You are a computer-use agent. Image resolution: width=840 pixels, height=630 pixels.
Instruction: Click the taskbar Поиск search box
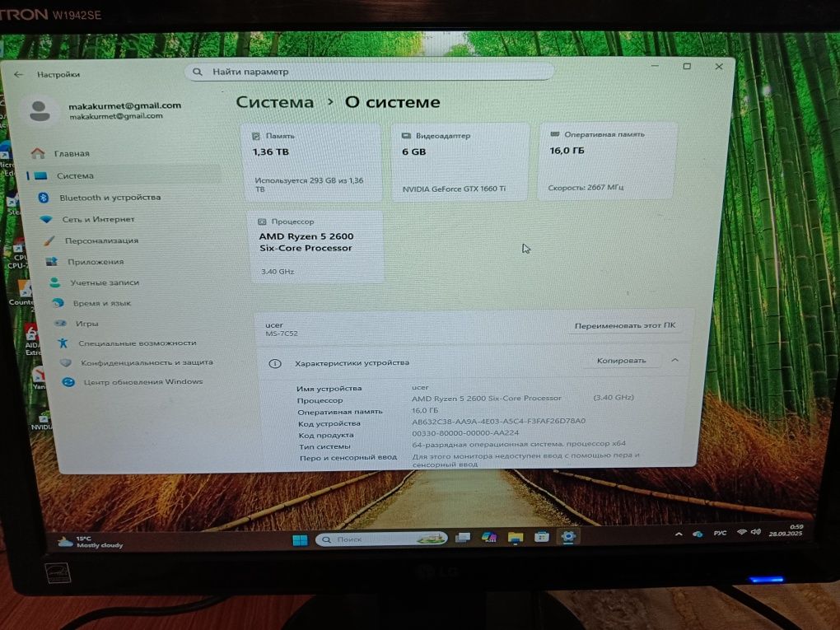coord(381,539)
